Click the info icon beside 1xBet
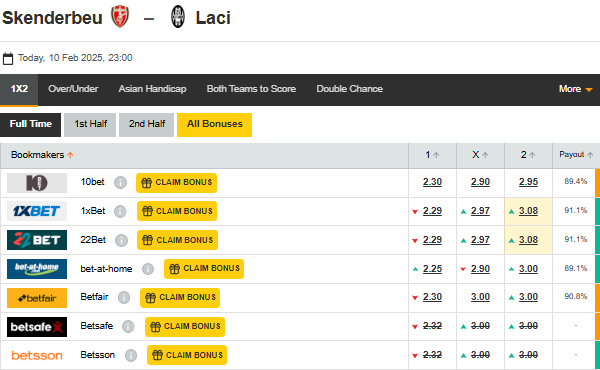The width and height of the screenshot is (600, 370). (120, 211)
